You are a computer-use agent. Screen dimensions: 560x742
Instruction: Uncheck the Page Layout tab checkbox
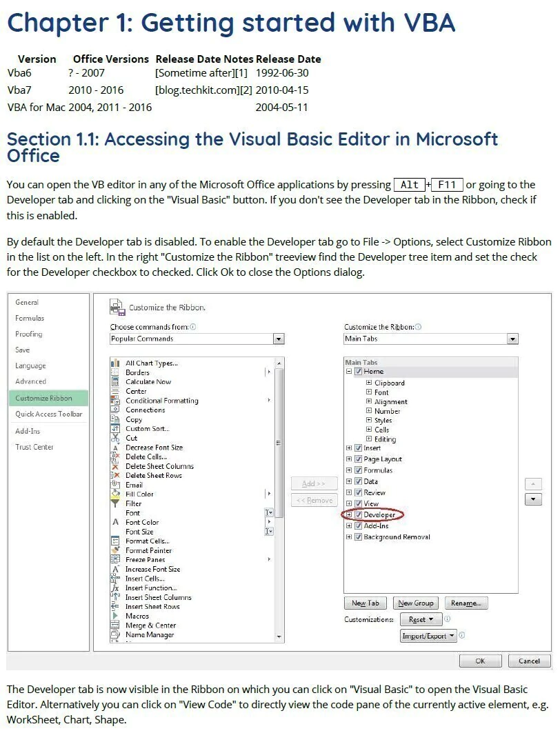359,459
